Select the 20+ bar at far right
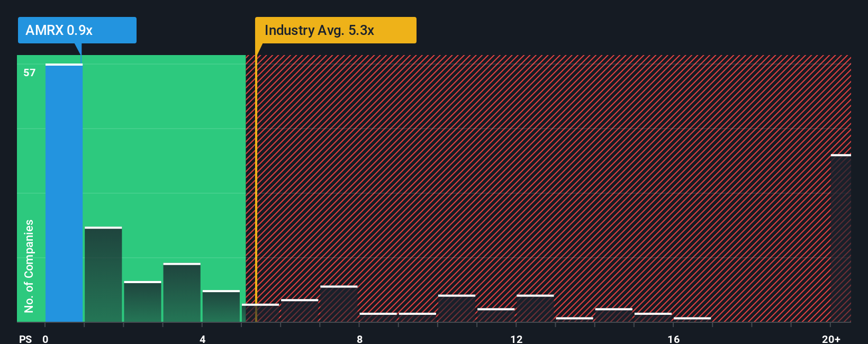 coord(841,239)
